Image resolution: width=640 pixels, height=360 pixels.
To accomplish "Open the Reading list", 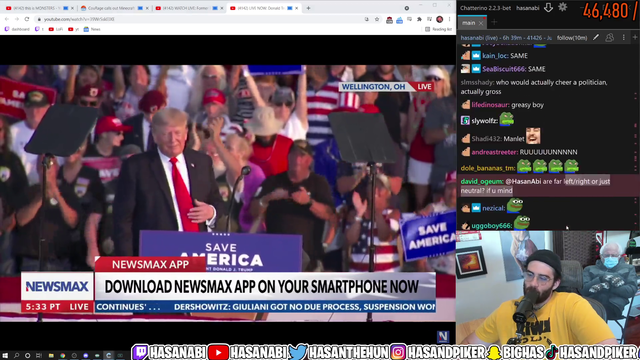I will pyautogui.click(x=438, y=29).
